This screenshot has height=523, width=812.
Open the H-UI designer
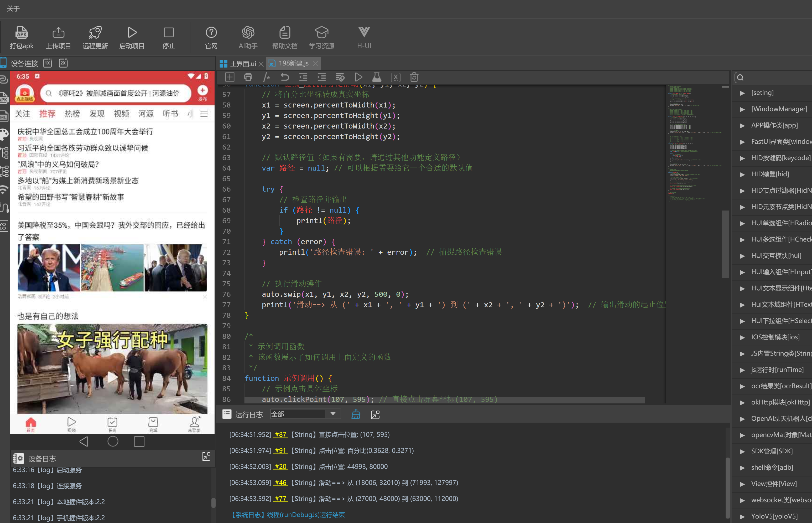[x=364, y=38]
